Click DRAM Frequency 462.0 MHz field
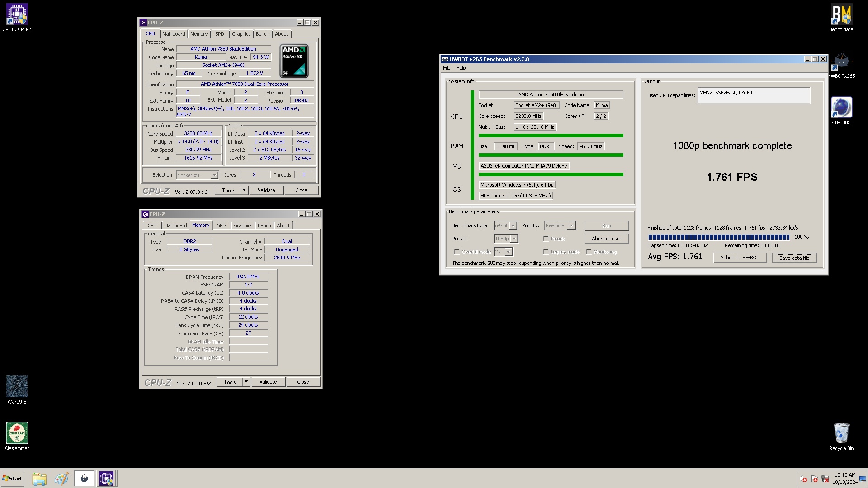Image resolution: width=868 pixels, height=488 pixels. pyautogui.click(x=248, y=277)
